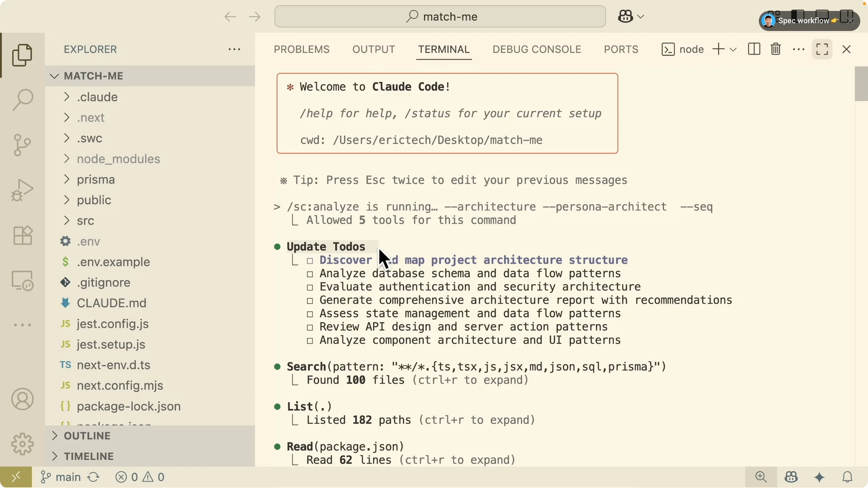Open the Copilot dropdown chevron in title bar
The image size is (868, 488).
tap(641, 17)
